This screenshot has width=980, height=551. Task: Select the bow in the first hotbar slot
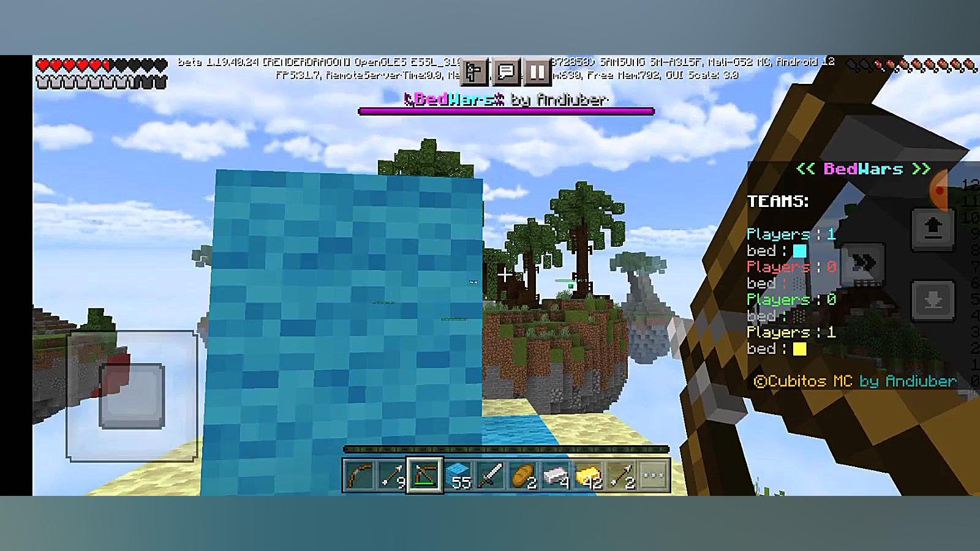point(359,476)
